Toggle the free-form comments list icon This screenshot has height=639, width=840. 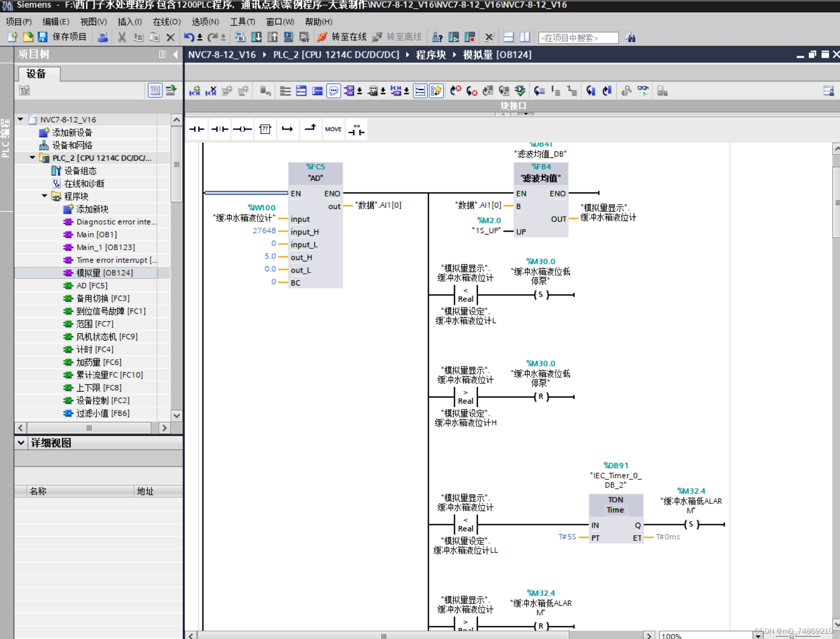[x=420, y=91]
